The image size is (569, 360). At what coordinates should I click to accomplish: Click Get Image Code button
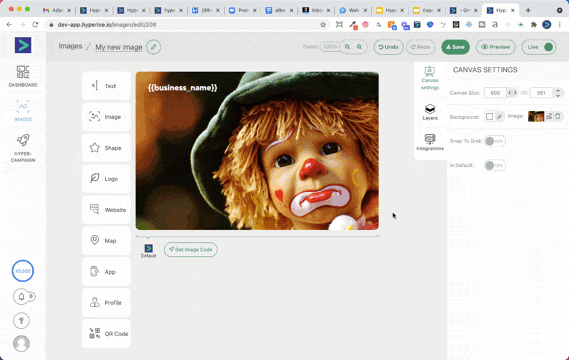point(191,249)
